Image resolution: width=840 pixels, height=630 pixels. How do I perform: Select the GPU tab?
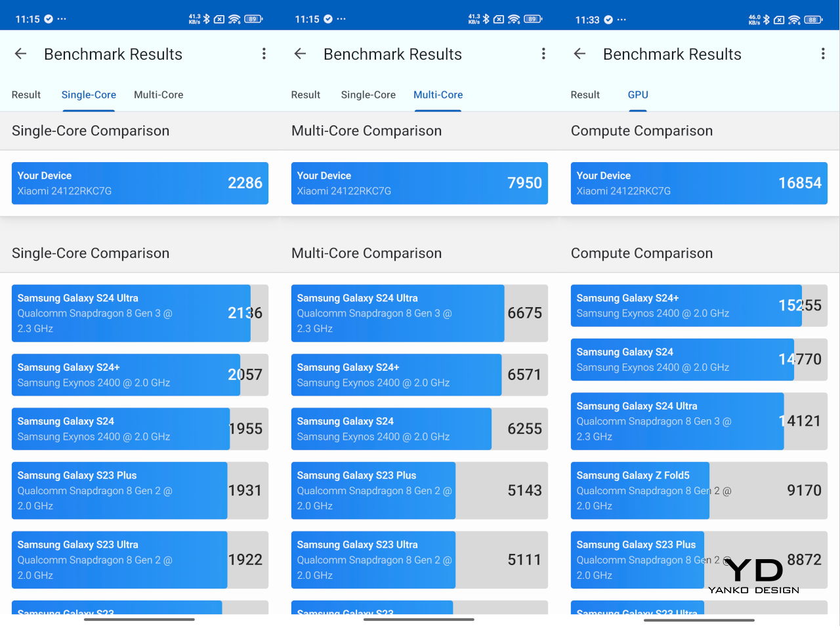(x=638, y=94)
